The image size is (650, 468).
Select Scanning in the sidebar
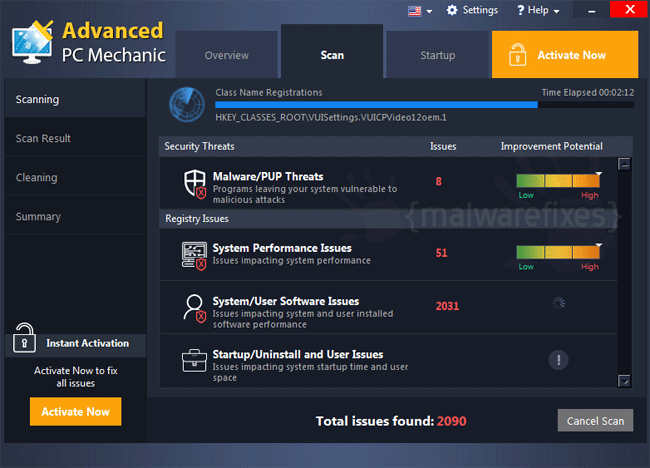tap(75, 98)
